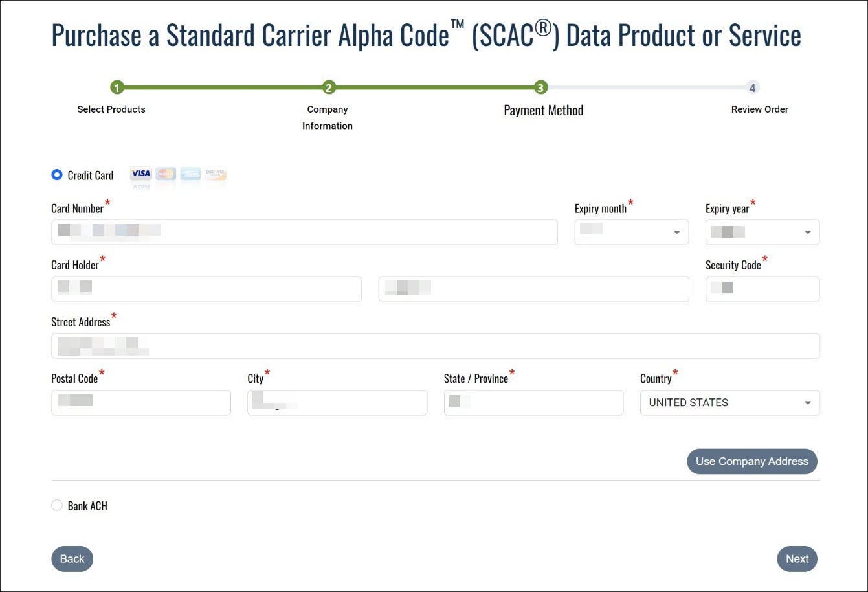Image resolution: width=868 pixels, height=592 pixels.
Task: Click step 4 circle Review Order
Action: (x=752, y=88)
